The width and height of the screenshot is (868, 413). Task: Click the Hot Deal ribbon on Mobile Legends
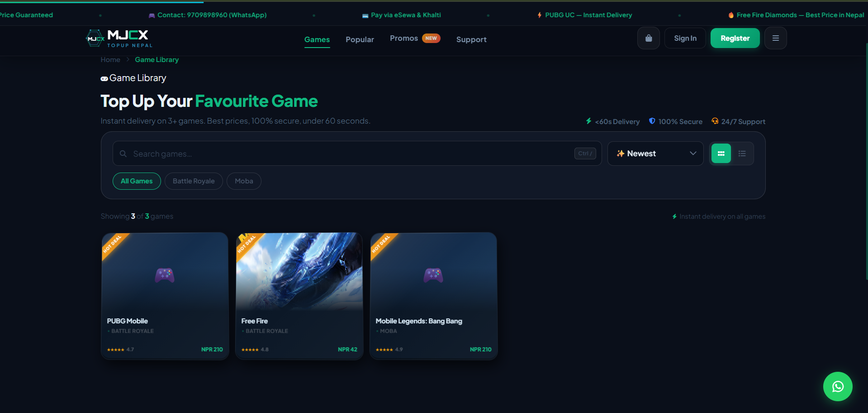tap(381, 244)
